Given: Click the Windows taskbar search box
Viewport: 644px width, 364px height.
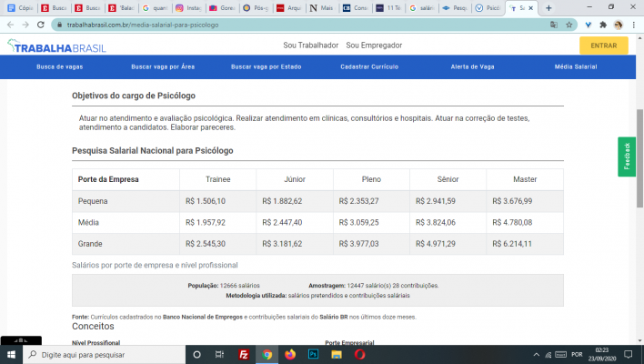Looking at the screenshot, I should pos(100,354).
